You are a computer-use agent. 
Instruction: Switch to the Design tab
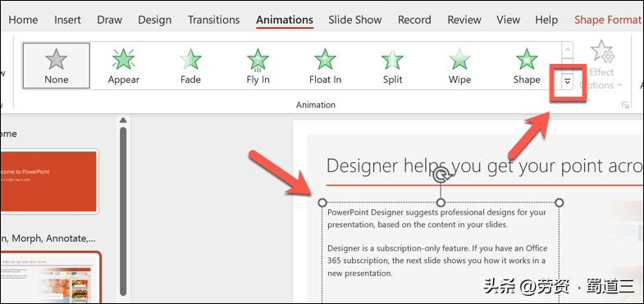(x=154, y=20)
